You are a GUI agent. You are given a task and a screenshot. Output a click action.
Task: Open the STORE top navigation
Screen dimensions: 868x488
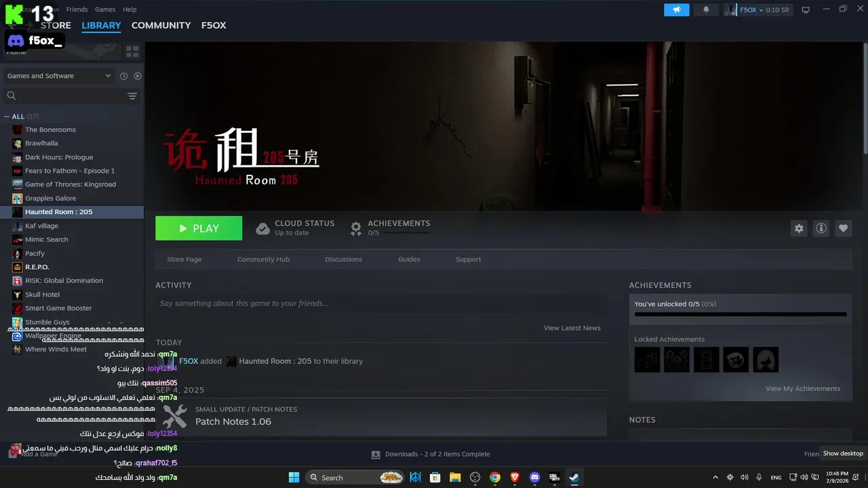pos(56,25)
